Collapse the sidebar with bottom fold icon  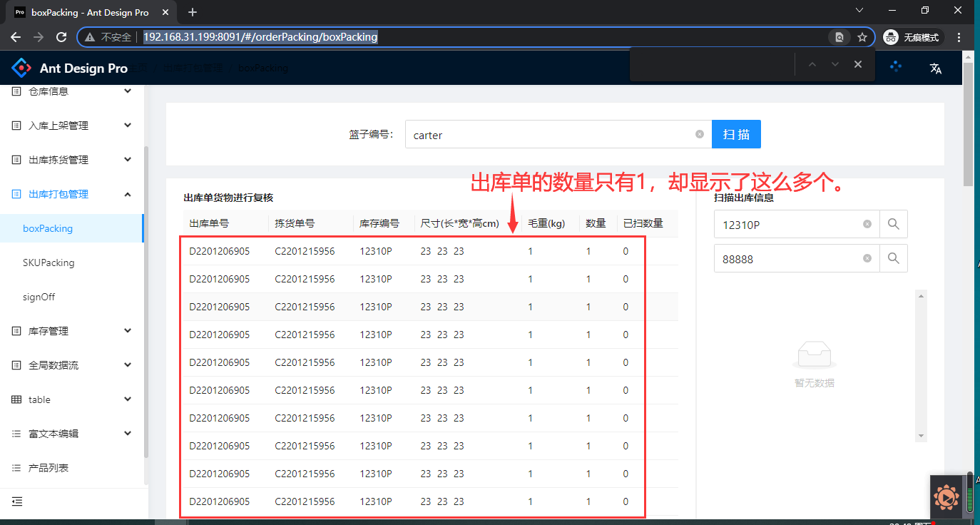pyautogui.click(x=17, y=501)
